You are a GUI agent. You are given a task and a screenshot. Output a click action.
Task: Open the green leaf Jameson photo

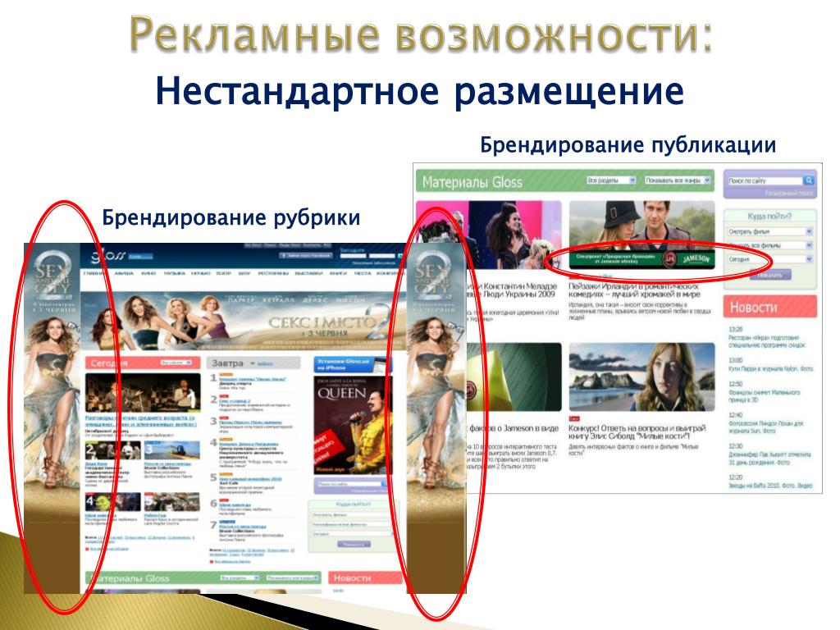tap(514, 377)
